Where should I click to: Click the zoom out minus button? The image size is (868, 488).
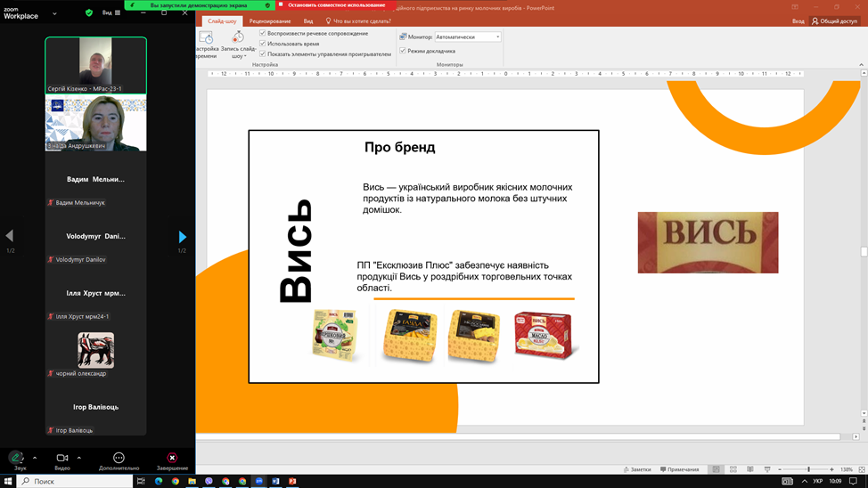[x=780, y=469]
